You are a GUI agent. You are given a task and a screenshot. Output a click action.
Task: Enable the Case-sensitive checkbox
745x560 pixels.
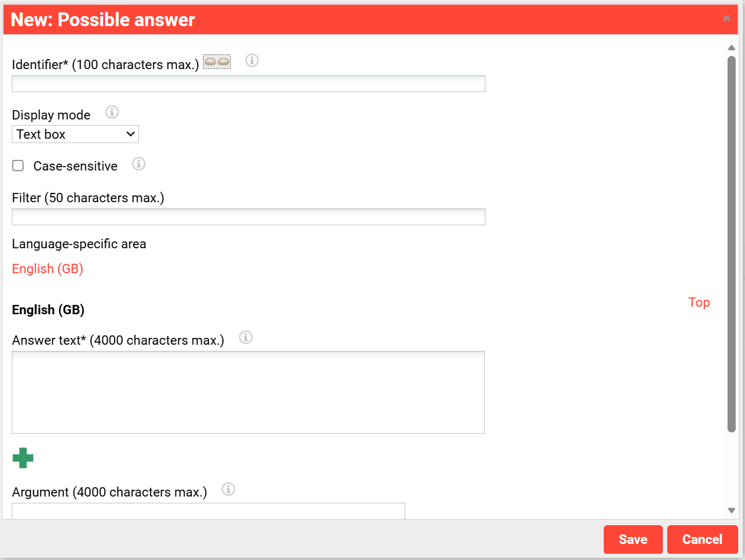coord(18,166)
